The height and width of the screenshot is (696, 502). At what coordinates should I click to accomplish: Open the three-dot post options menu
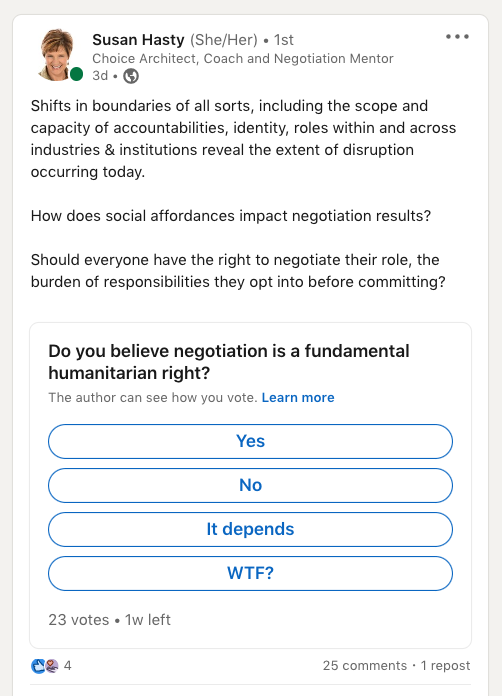(458, 37)
